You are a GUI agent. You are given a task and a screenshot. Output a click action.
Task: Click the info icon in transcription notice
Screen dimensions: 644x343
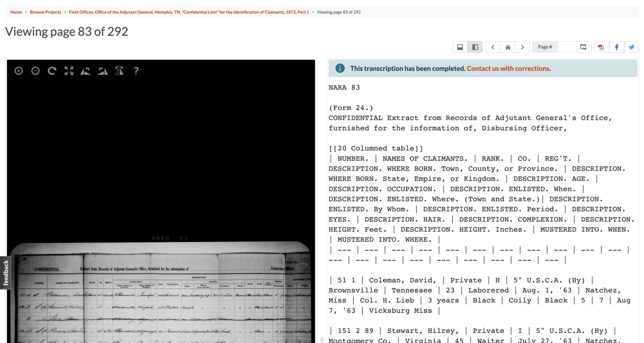pos(340,68)
